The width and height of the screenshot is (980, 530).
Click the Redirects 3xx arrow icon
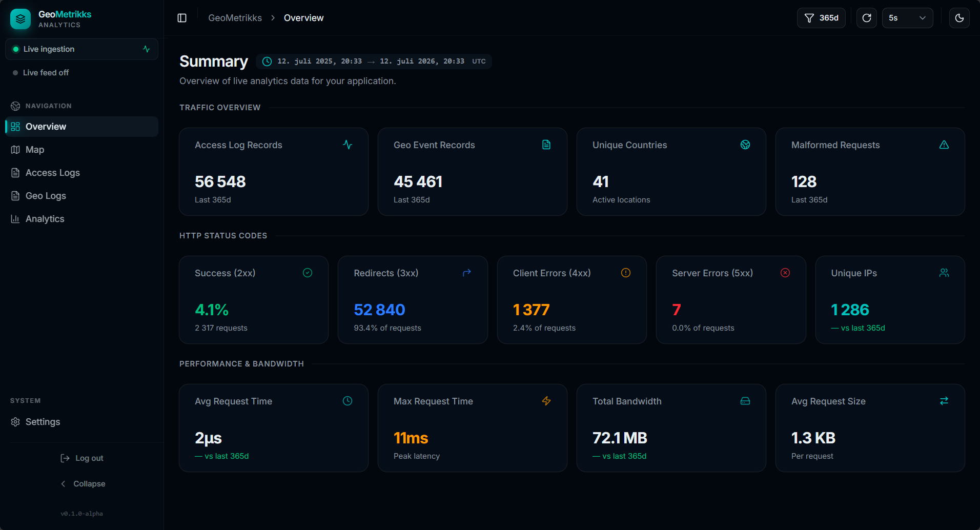(467, 273)
